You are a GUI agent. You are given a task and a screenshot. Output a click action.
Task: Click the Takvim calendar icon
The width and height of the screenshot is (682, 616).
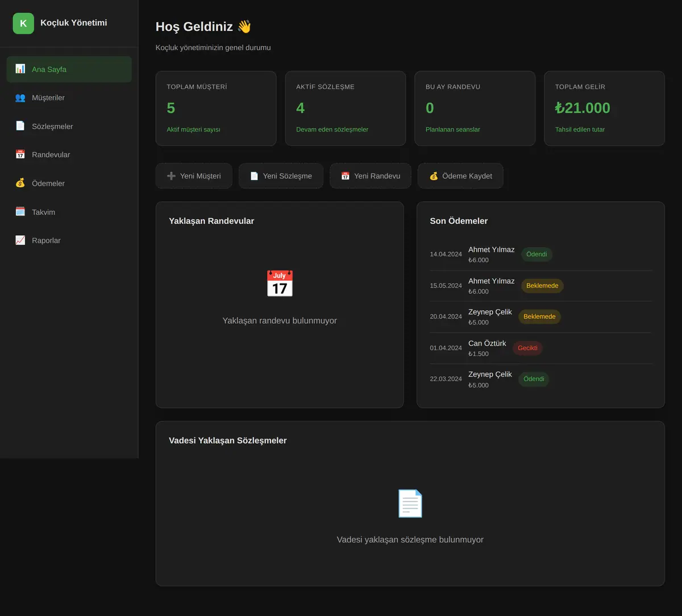[x=20, y=212]
